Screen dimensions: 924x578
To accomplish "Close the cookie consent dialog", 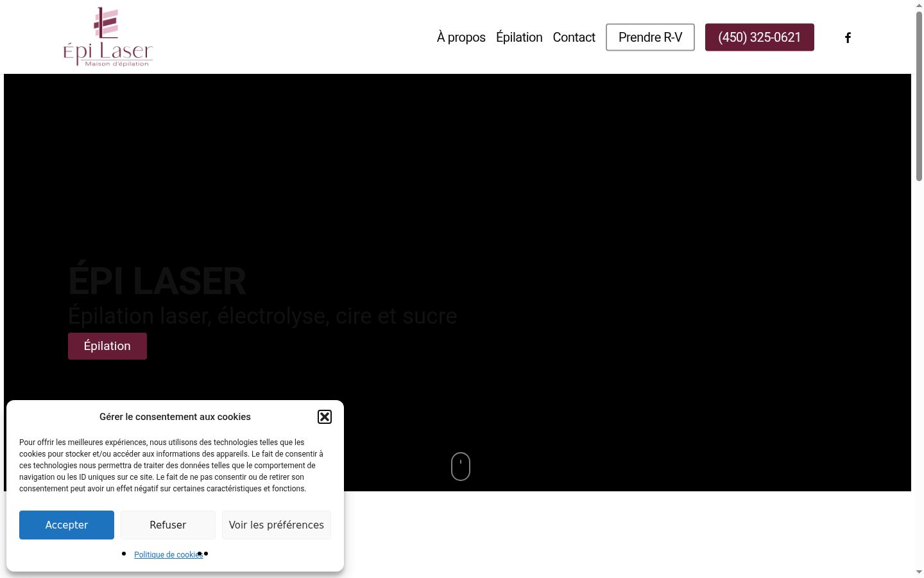I will [325, 417].
